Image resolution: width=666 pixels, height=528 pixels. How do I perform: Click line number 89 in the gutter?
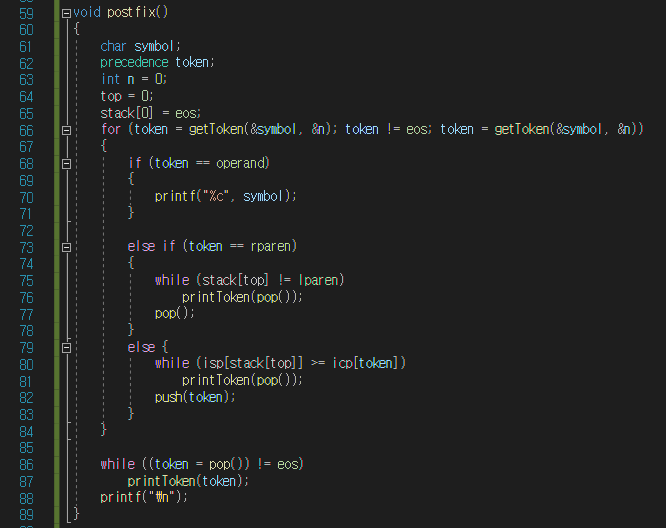point(26,514)
